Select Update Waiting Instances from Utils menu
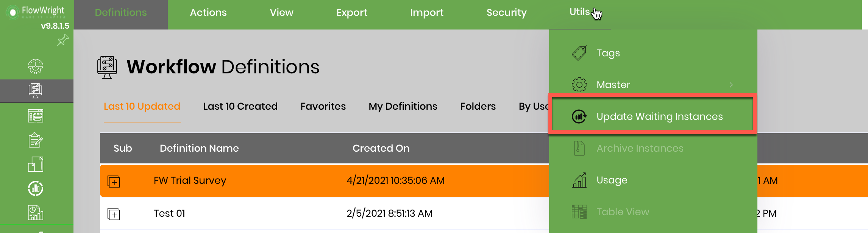Screen dimensions: 868x233 [x=659, y=116]
